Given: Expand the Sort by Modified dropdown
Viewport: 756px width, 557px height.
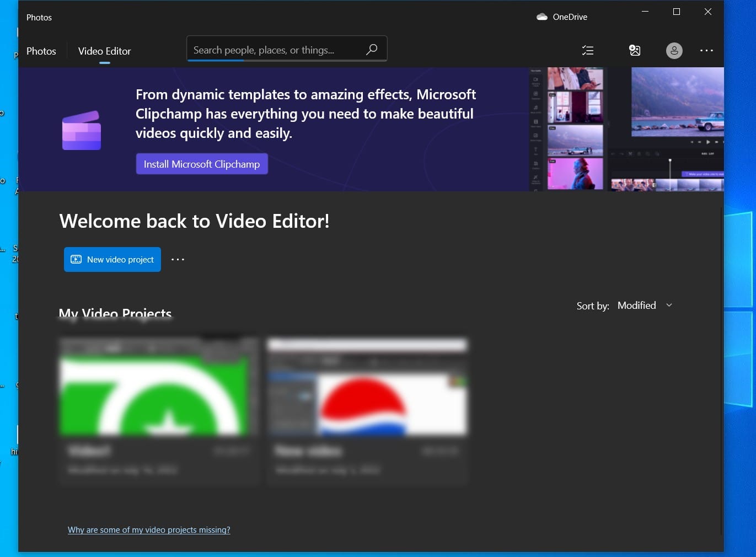Looking at the screenshot, I should tap(645, 306).
